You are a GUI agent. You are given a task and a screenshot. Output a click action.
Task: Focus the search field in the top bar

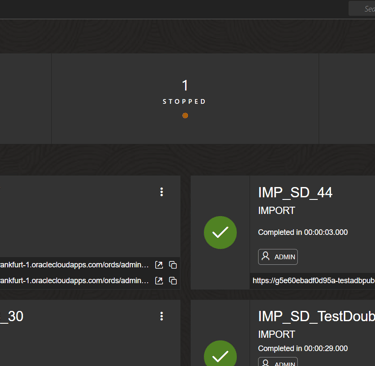(x=362, y=9)
